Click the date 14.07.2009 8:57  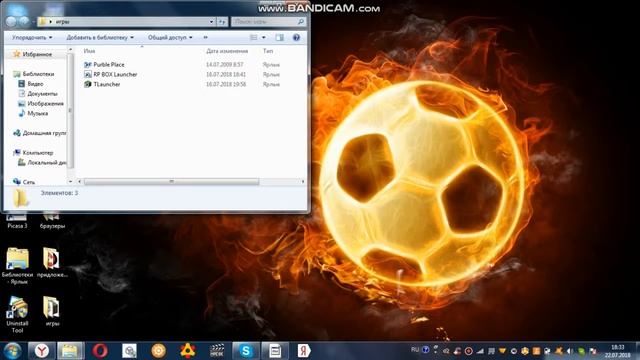(x=224, y=65)
